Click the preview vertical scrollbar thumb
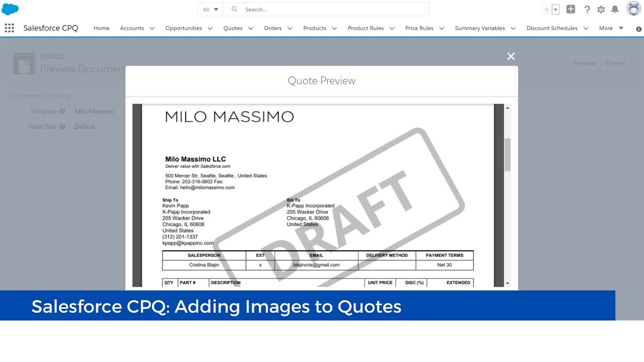Image resolution: width=644 pixels, height=362 pixels. coord(507,154)
